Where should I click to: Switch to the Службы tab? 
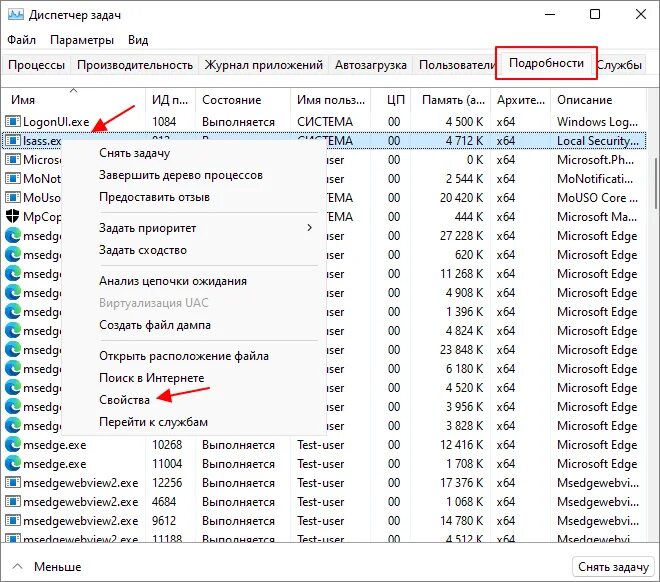pyautogui.click(x=619, y=65)
